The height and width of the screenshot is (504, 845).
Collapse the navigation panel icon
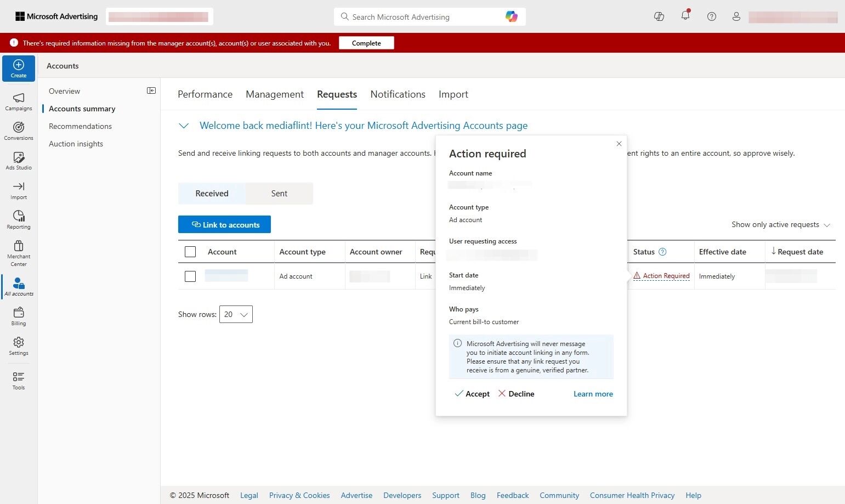click(151, 90)
